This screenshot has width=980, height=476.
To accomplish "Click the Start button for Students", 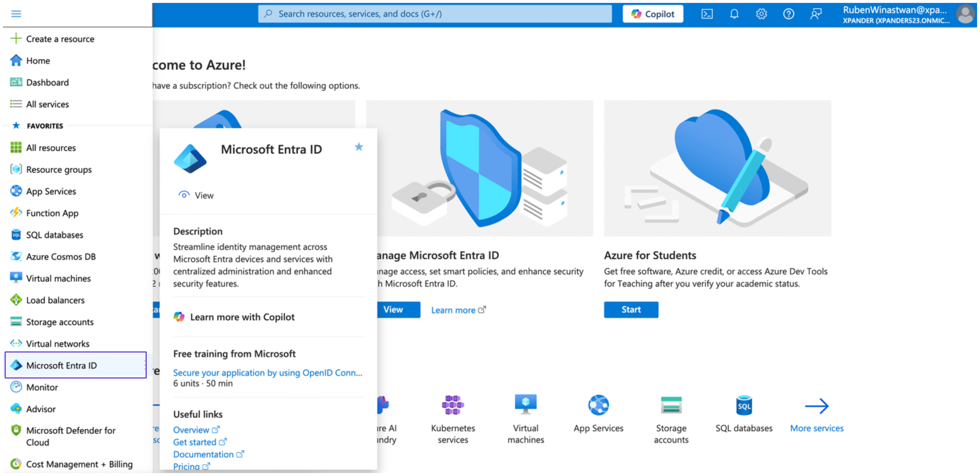I will pos(631,309).
